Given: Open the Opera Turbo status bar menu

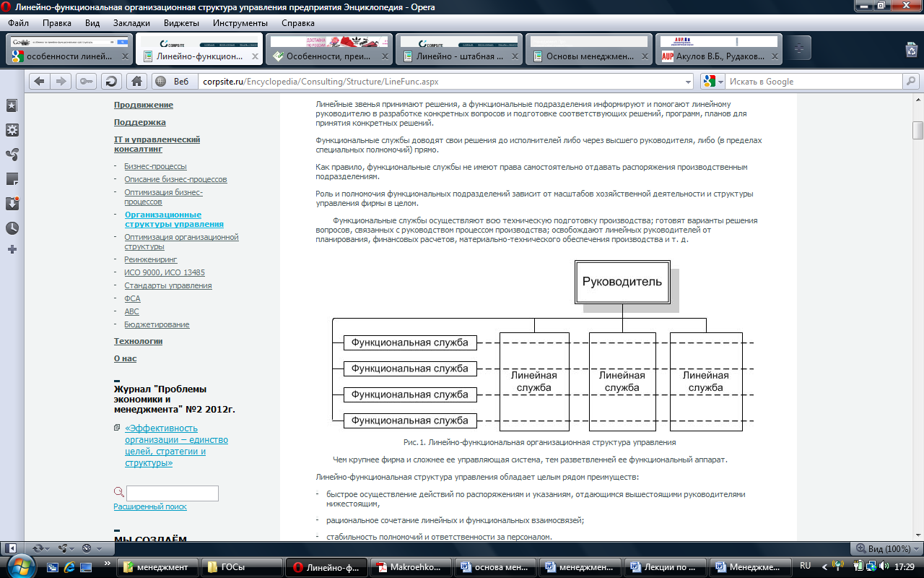Looking at the screenshot, I should [90, 548].
